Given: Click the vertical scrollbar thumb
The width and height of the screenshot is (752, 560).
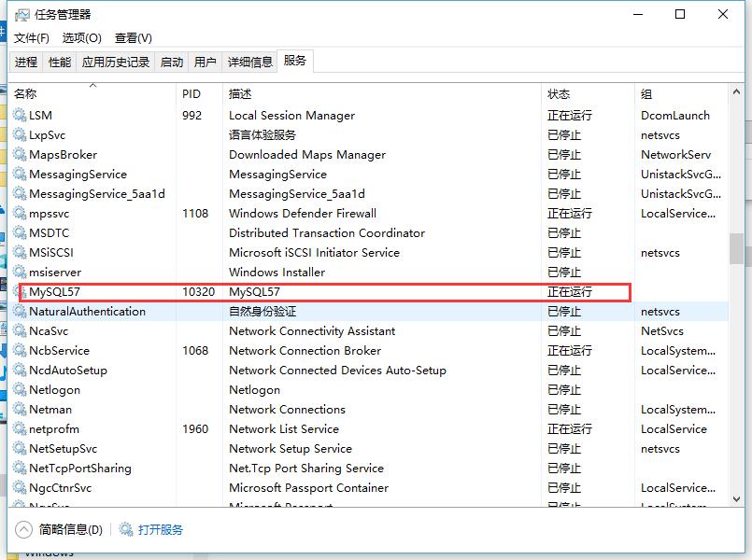Looking at the screenshot, I should 737,248.
